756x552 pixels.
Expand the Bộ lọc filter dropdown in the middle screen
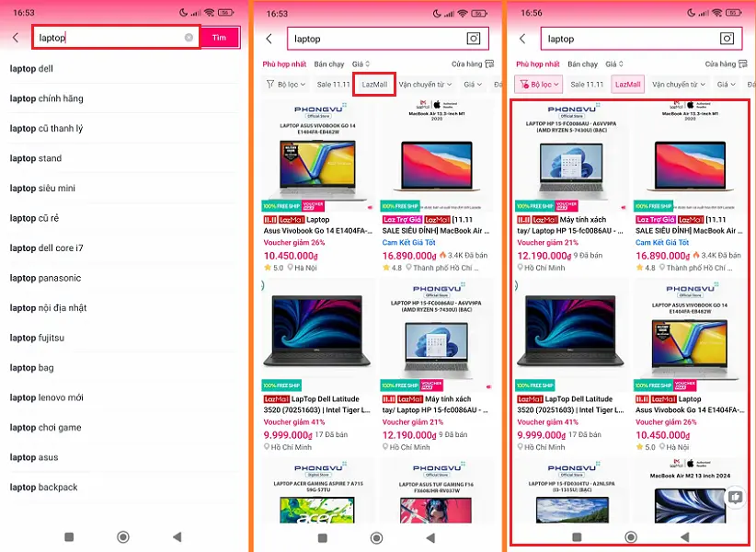[x=286, y=85]
